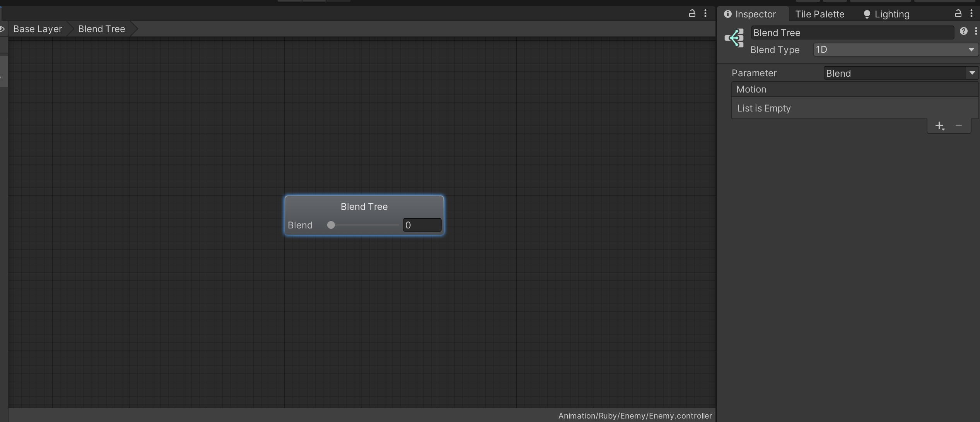
Task: Select the Inspector tab
Action: [750, 14]
